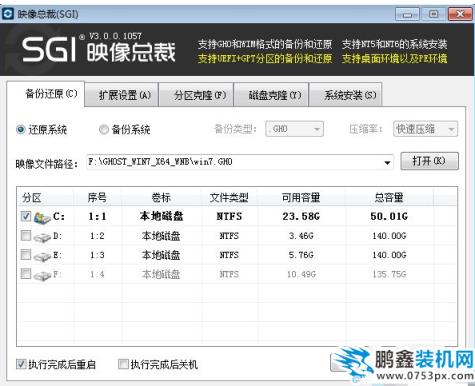
Task: Click the 总容量 column header
Action: tap(389, 198)
